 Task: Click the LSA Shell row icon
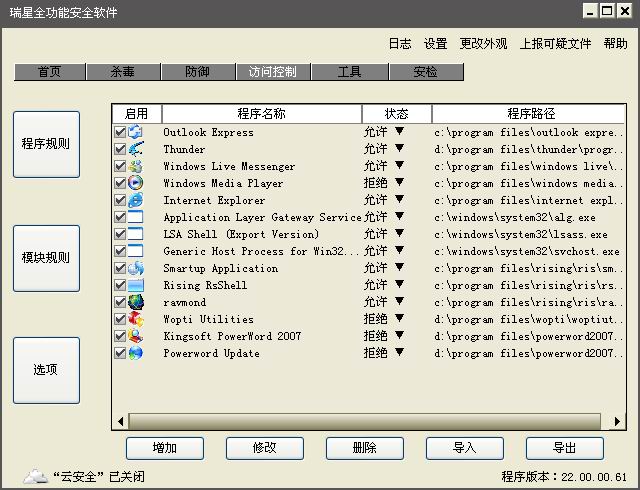(136, 234)
